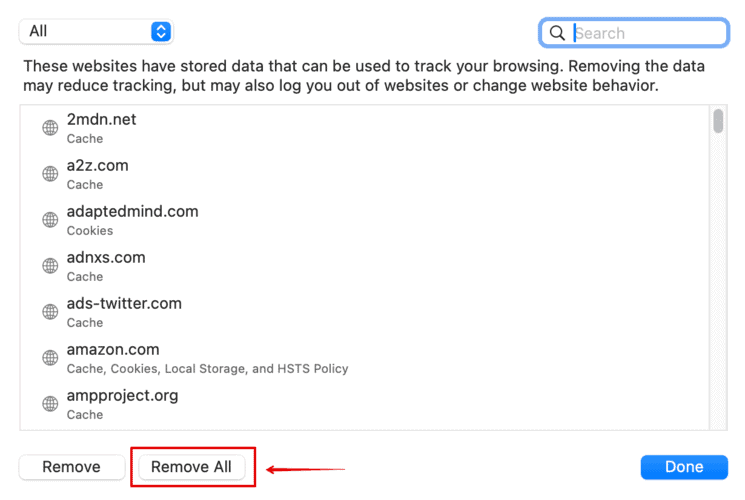
Task: Click the Remove button
Action: [72, 467]
